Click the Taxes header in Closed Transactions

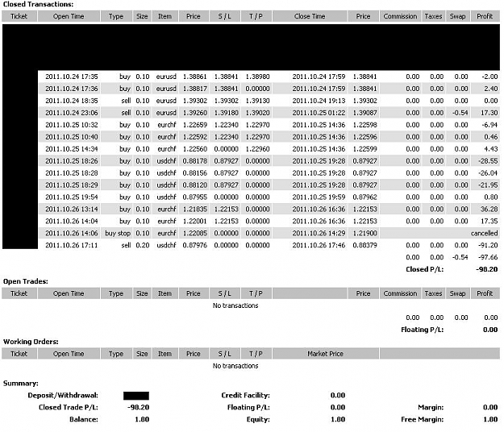(433, 16)
